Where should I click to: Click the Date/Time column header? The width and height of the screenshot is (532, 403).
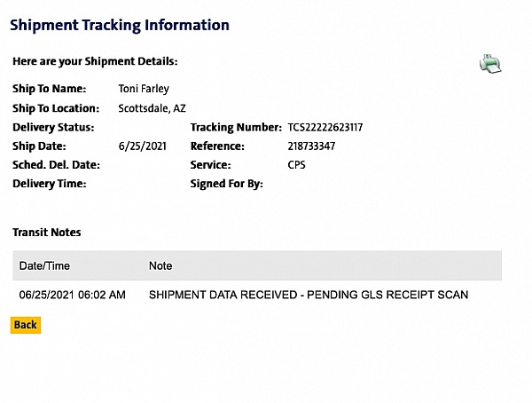[x=44, y=265]
